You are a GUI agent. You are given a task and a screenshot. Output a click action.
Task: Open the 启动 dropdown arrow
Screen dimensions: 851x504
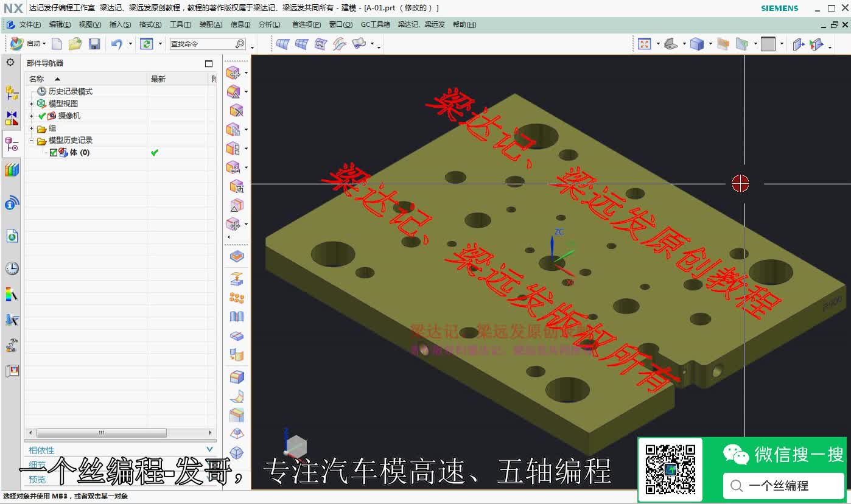tap(44, 44)
